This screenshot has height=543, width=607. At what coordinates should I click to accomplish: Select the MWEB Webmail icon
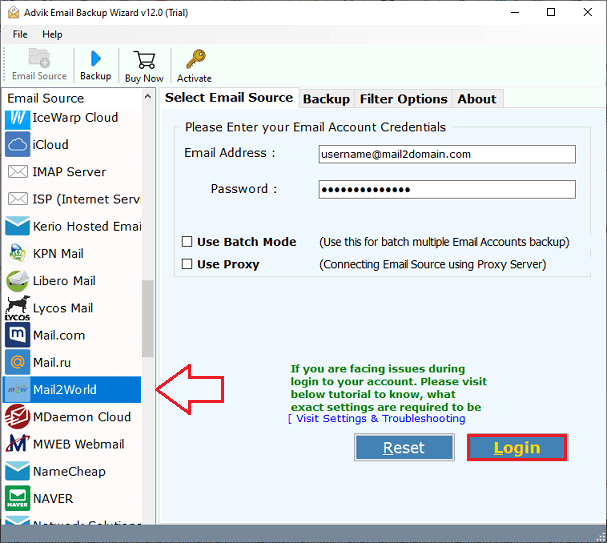click(17, 444)
